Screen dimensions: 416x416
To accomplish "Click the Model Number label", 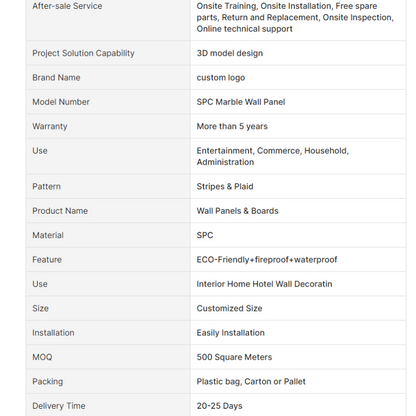I will [61, 102].
